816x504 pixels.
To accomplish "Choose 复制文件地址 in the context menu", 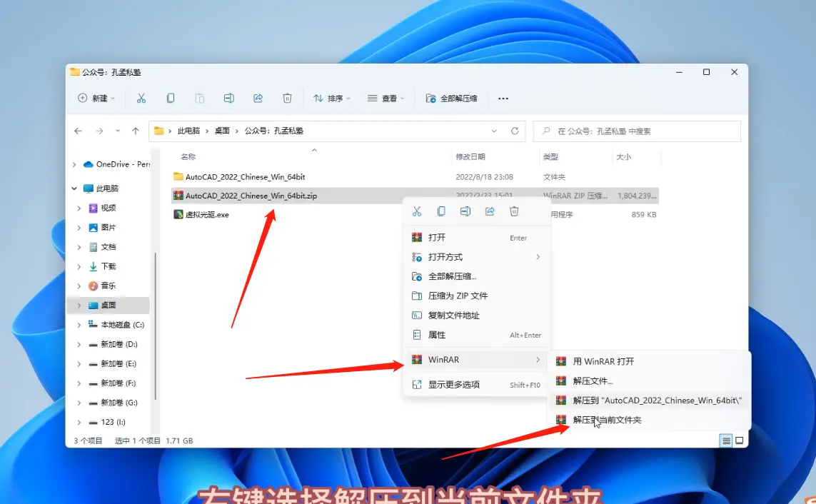I will click(x=476, y=316).
